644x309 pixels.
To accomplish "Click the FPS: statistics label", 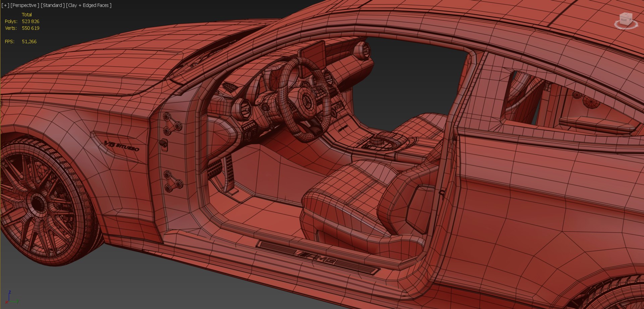I will tap(10, 42).
